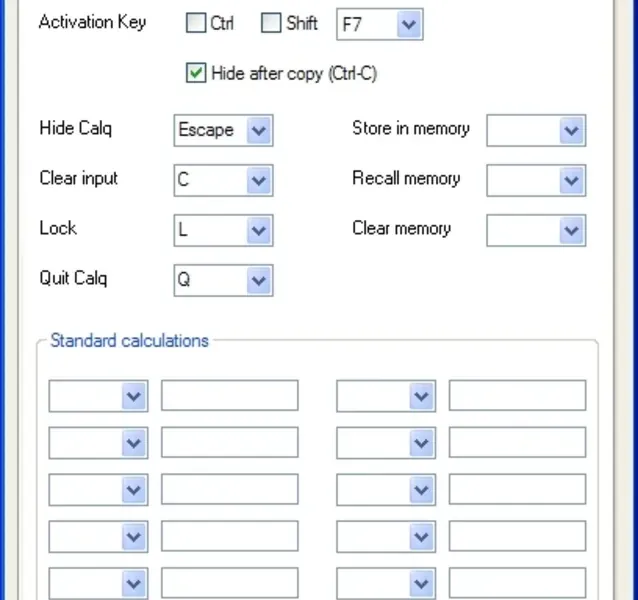Open third right Standard calculations key dropdown
638x600 pixels.
(x=421, y=489)
